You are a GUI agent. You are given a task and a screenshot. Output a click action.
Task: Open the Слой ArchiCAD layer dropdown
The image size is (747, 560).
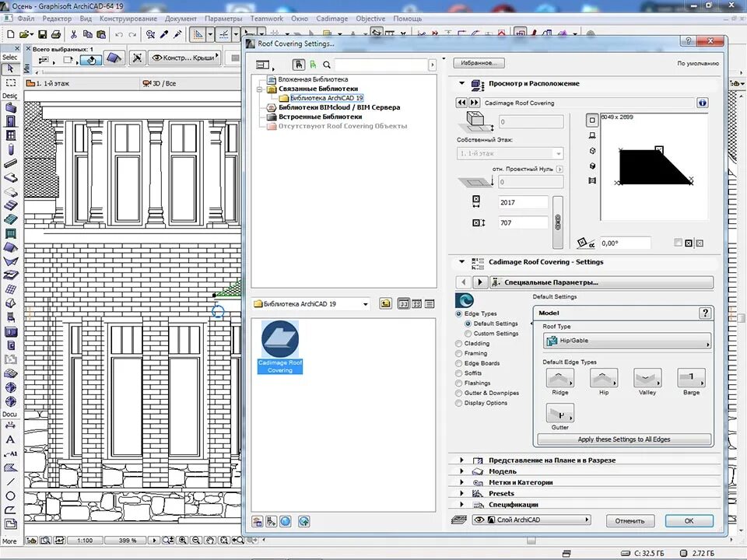pyautogui.click(x=531, y=520)
